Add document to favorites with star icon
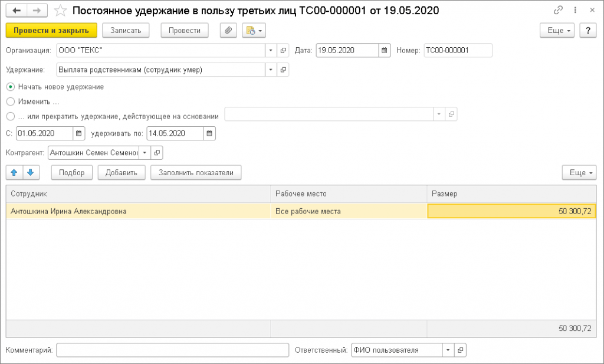The image size is (604, 364). pos(60,11)
